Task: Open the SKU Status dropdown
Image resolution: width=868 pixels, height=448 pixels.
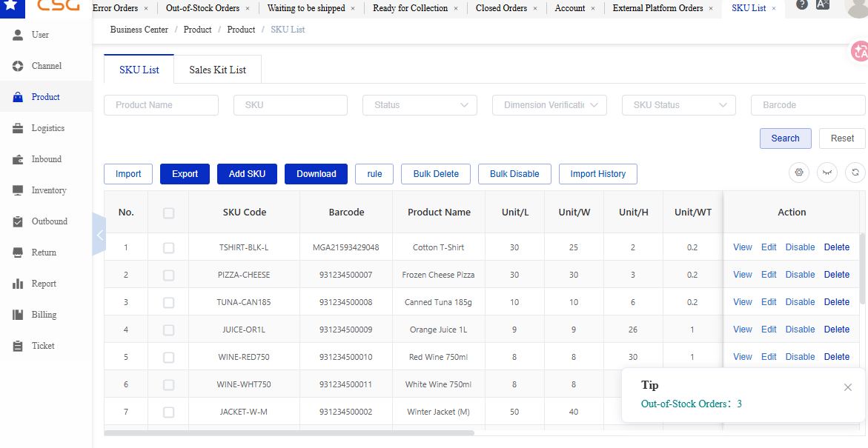Action: point(679,105)
